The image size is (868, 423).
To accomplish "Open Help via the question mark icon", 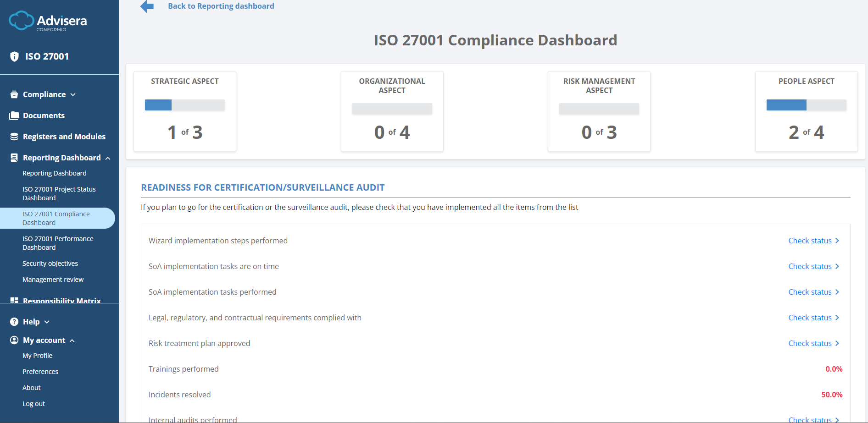I will coord(14,321).
